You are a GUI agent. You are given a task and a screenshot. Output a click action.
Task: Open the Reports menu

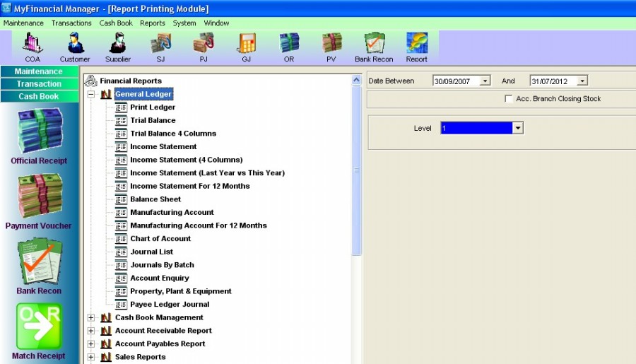pyautogui.click(x=153, y=23)
